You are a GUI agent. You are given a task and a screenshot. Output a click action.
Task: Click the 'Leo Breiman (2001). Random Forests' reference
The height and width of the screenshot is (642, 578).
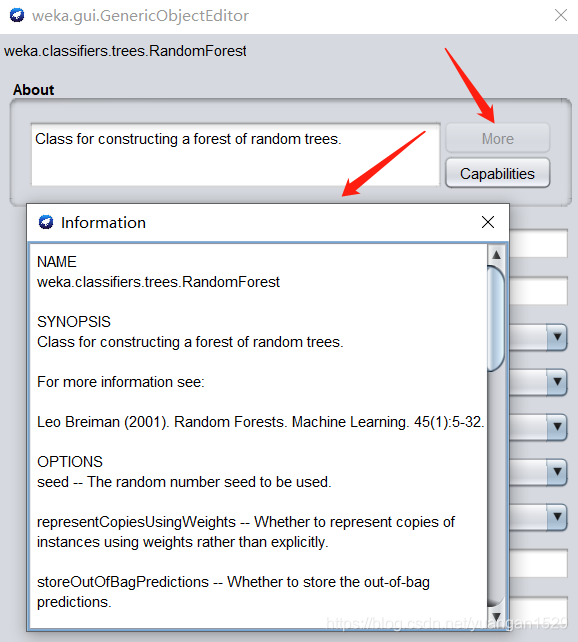point(260,422)
